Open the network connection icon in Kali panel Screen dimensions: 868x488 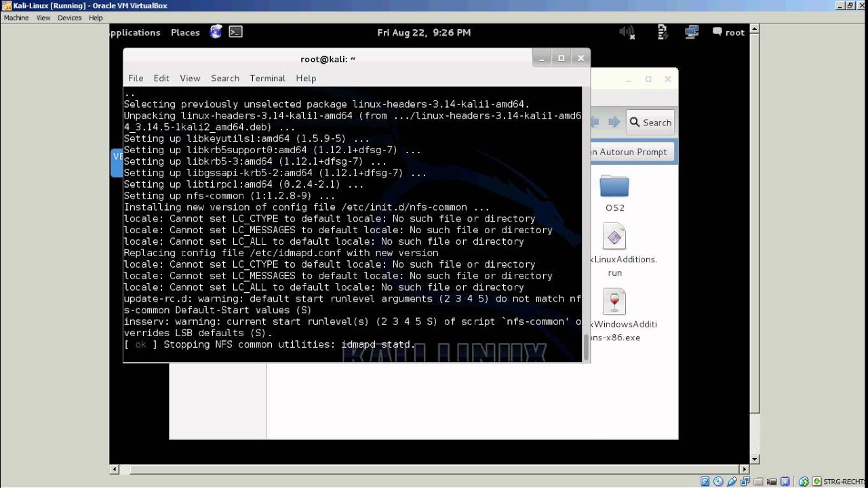tap(692, 32)
